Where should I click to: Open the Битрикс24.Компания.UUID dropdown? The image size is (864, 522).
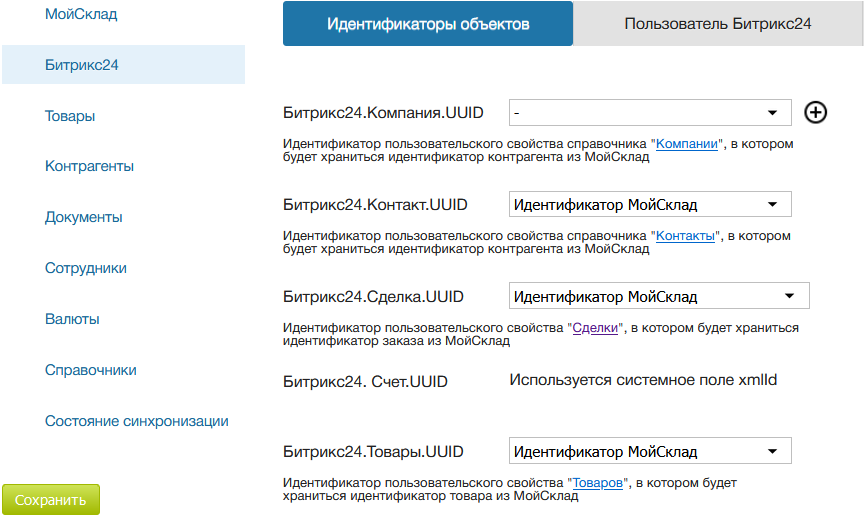[x=650, y=113]
